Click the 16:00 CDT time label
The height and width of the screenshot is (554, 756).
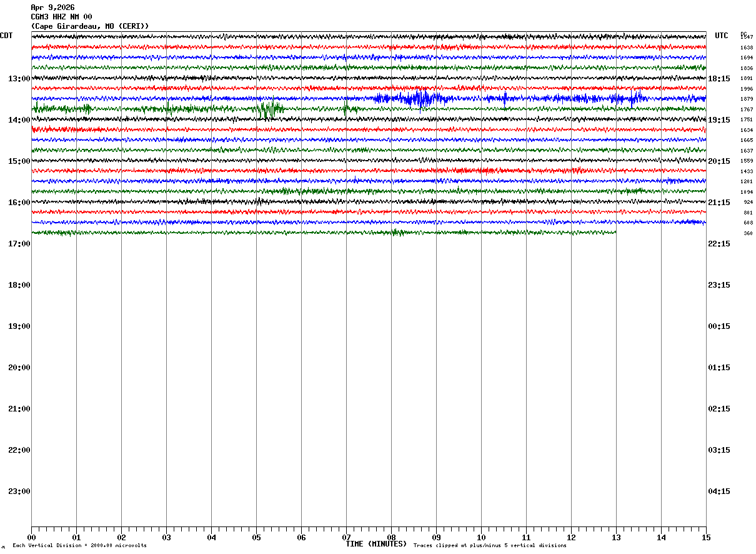[19, 203]
